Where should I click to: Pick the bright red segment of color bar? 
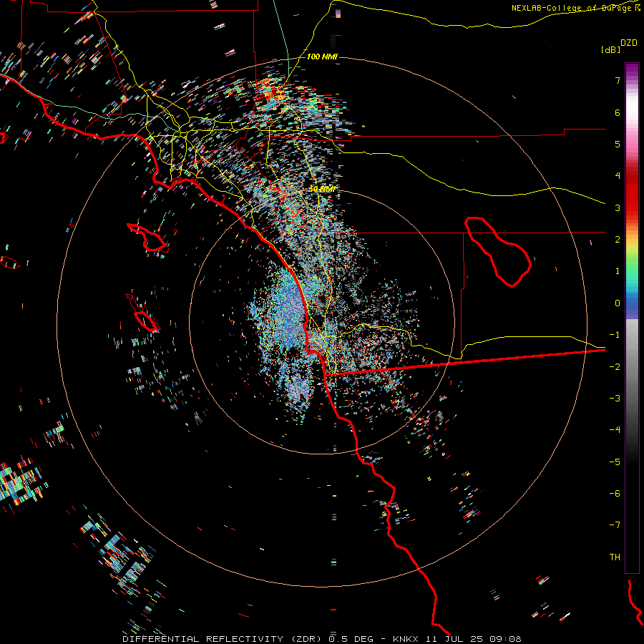tap(632, 199)
